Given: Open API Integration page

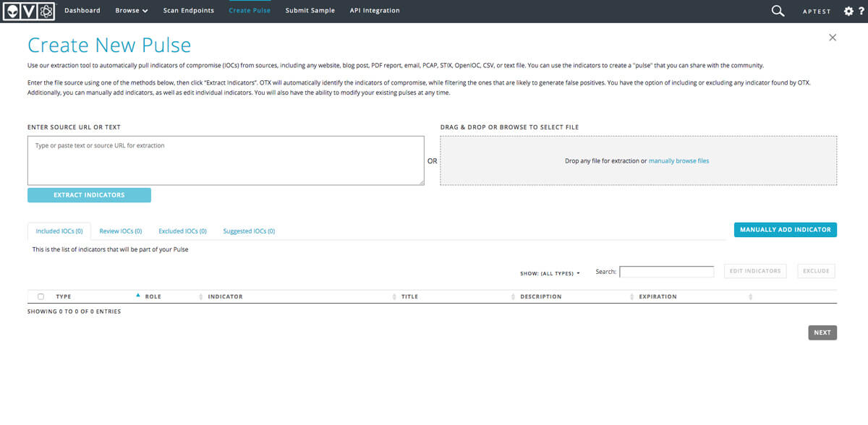Looking at the screenshot, I should [375, 11].
